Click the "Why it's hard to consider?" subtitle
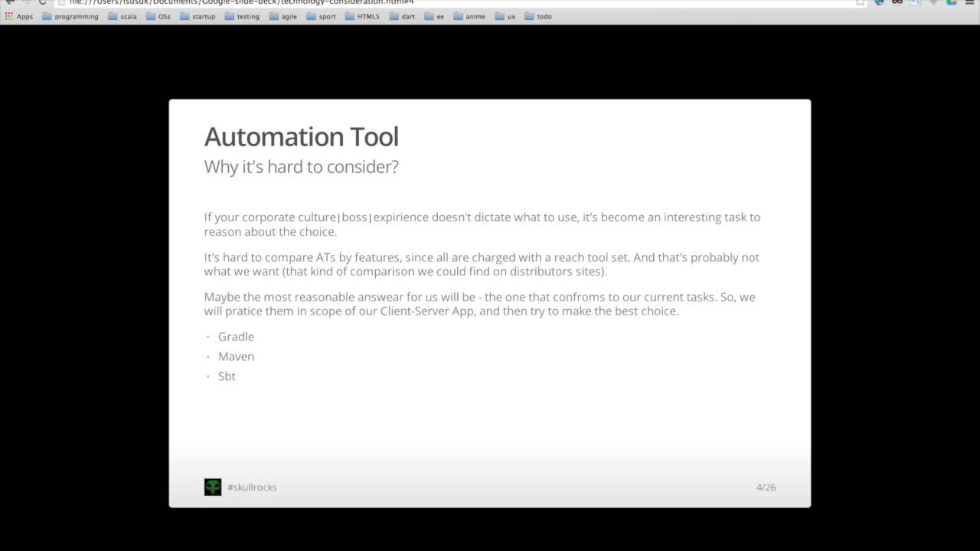Screen dimensions: 980x551 [301, 167]
